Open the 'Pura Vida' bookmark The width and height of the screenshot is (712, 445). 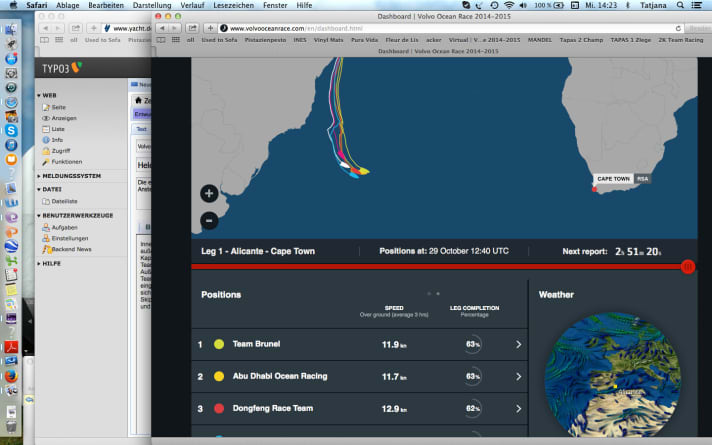tap(364, 40)
